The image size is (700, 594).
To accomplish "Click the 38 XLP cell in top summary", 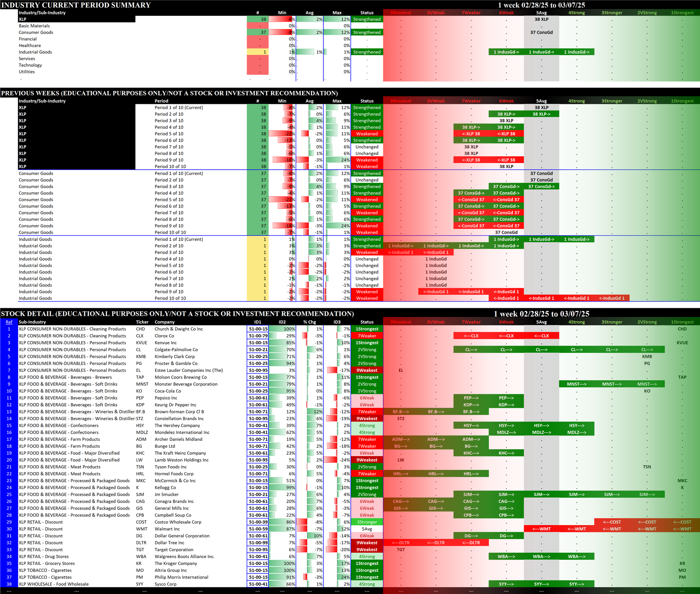I will tap(541, 20).
